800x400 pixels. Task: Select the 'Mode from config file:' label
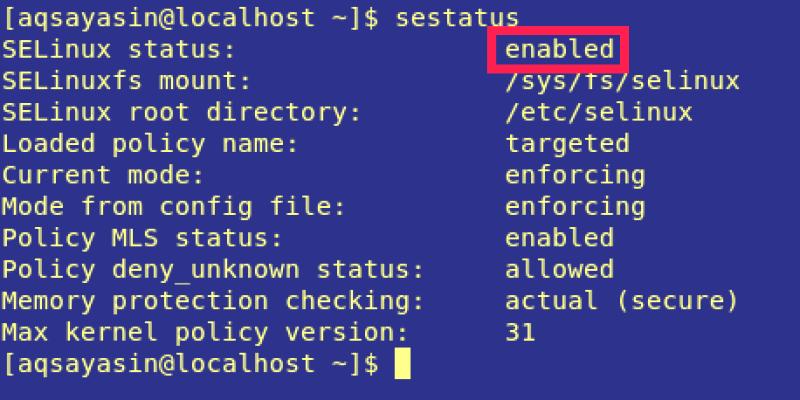point(174,207)
